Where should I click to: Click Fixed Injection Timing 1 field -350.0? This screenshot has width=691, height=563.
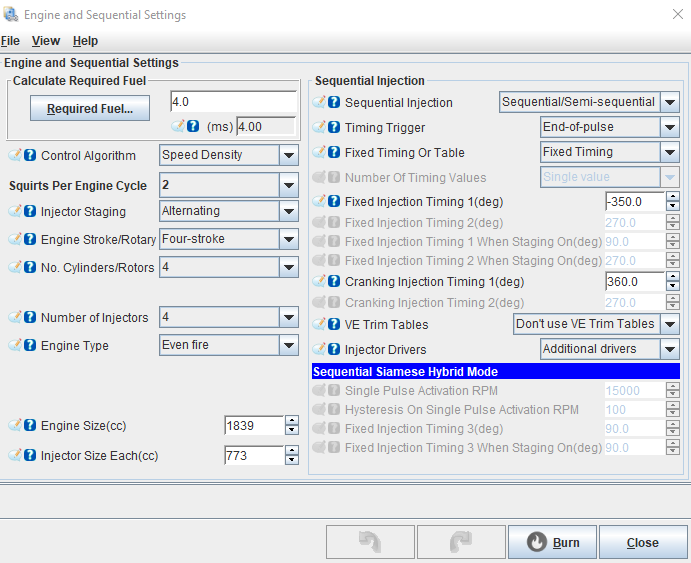635,201
